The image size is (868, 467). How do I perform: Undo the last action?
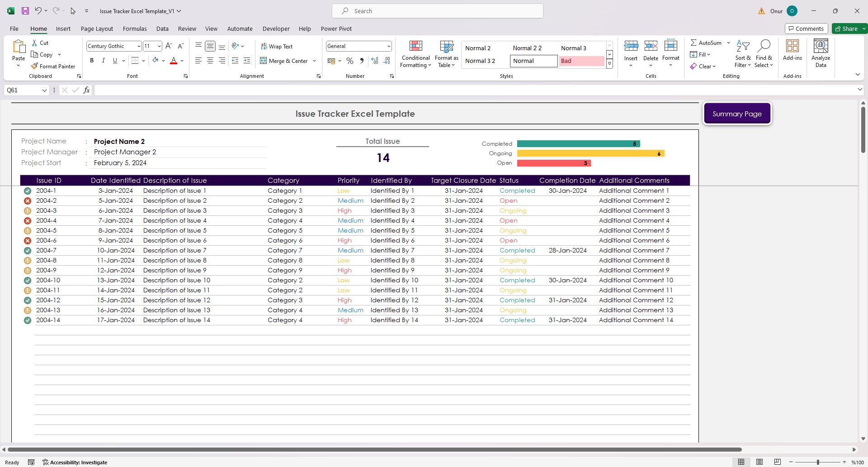(38, 11)
